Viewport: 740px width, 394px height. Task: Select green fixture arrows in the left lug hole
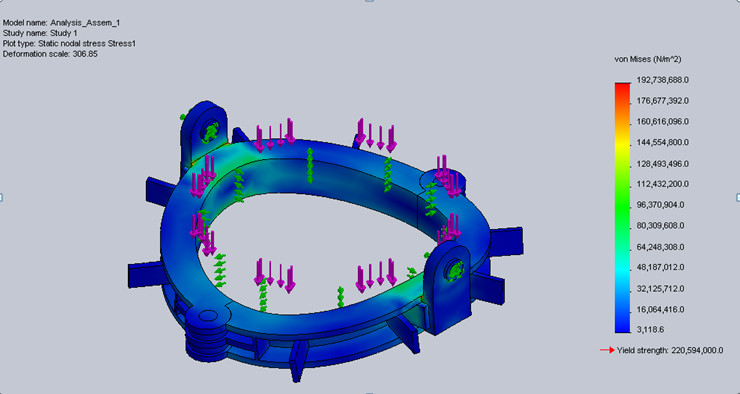pyautogui.click(x=210, y=132)
